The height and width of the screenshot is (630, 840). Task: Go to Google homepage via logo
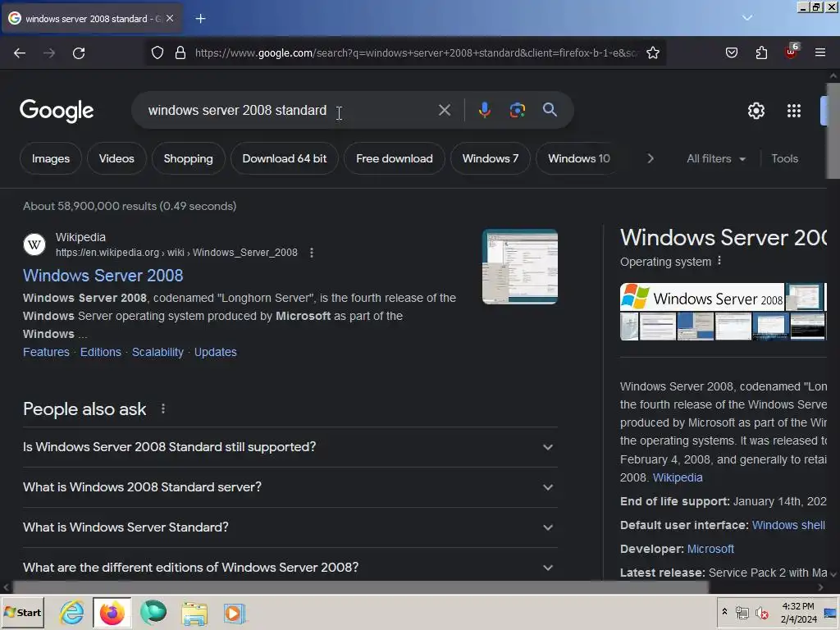click(x=57, y=111)
